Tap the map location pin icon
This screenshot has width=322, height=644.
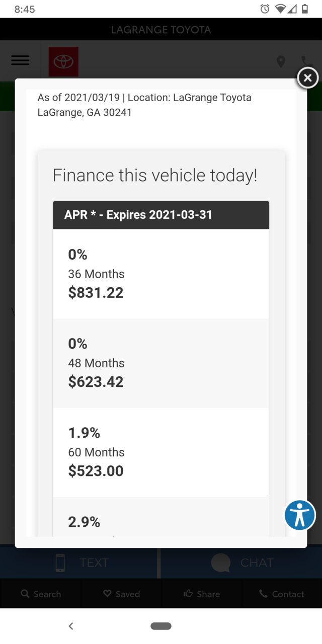click(281, 62)
